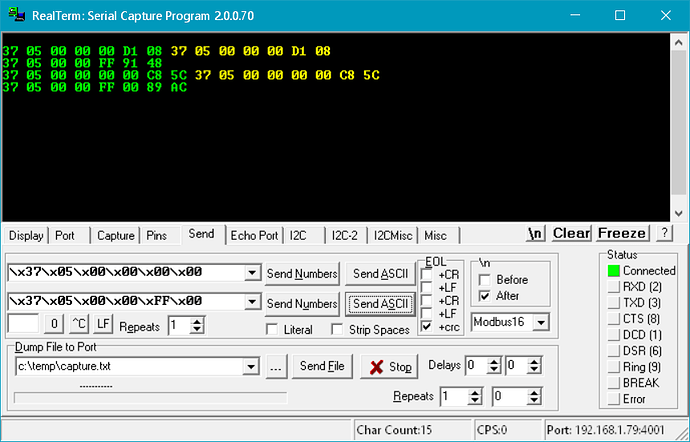
Task: Freeze the terminal display
Action: 623,233
